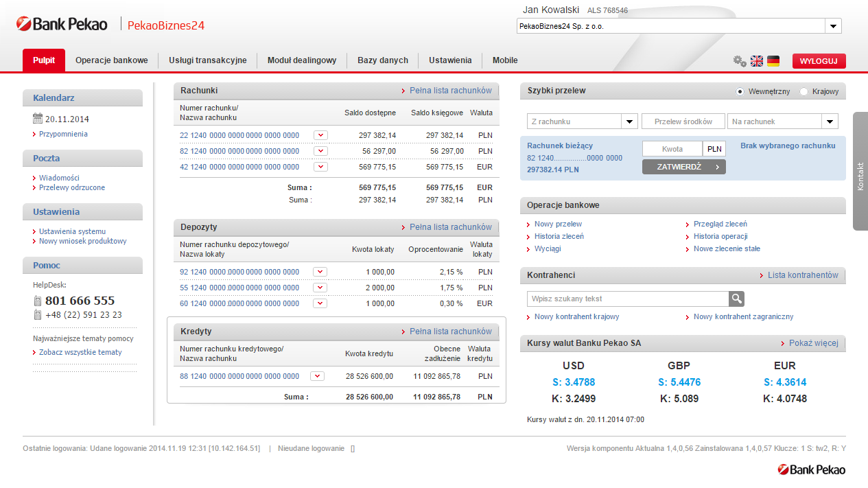Viewport: 868px width, 488px height.
Task: Click phone icon beside +48 (22) 591 23 23
Action: pos(38,315)
